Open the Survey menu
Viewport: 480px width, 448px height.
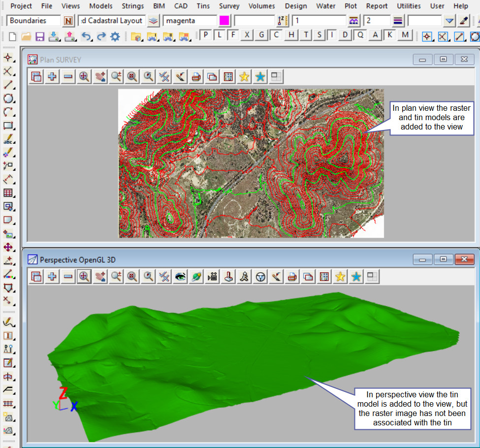point(229,6)
